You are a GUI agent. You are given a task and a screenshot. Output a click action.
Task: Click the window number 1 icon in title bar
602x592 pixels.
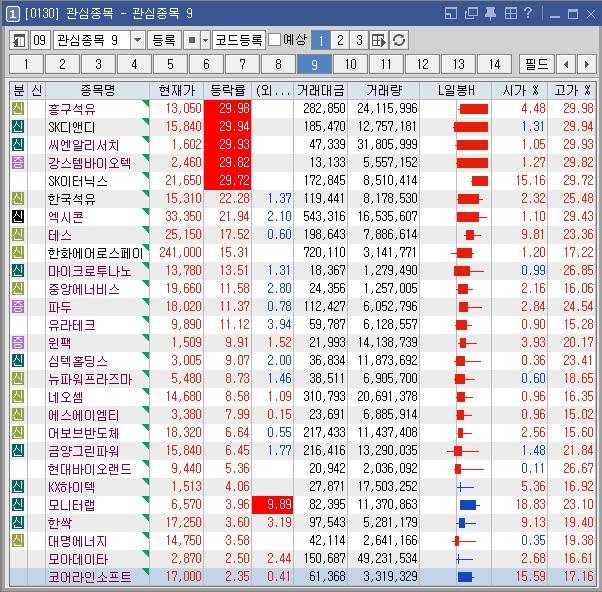tap(13, 14)
